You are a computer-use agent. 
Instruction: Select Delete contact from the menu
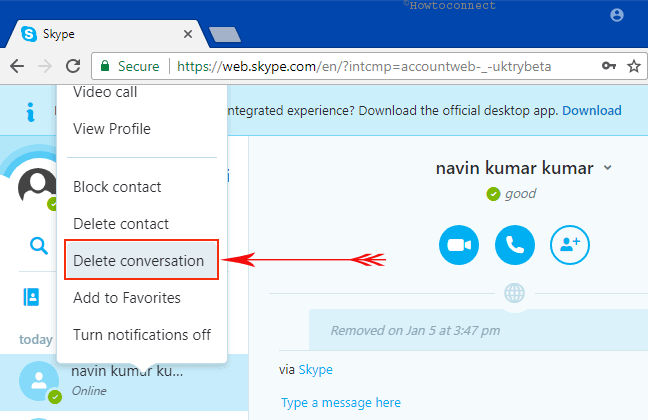(x=121, y=224)
